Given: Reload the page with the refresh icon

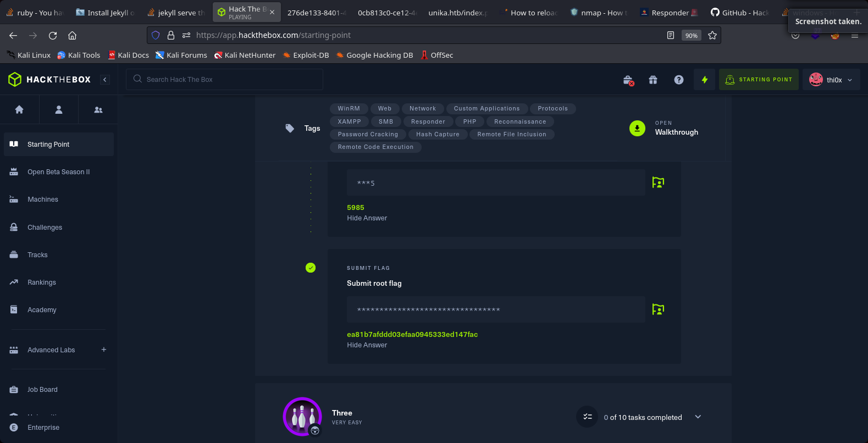Looking at the screenshot, I should pos(53,35).
